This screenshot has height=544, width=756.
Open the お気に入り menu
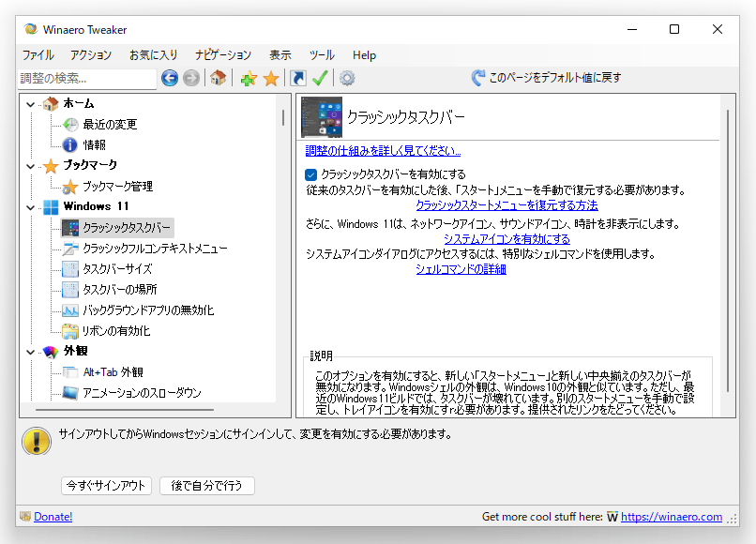153,55
